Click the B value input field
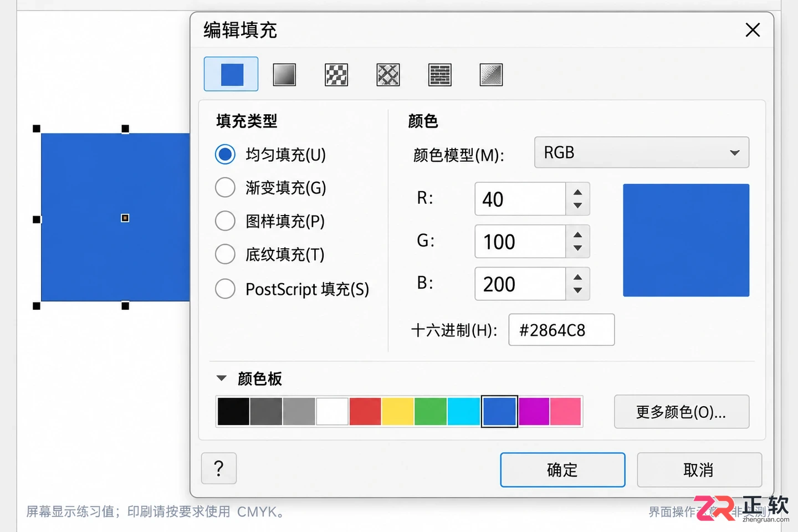The width and height of the screenshot is (798, 532). click(x=520, y=284)
